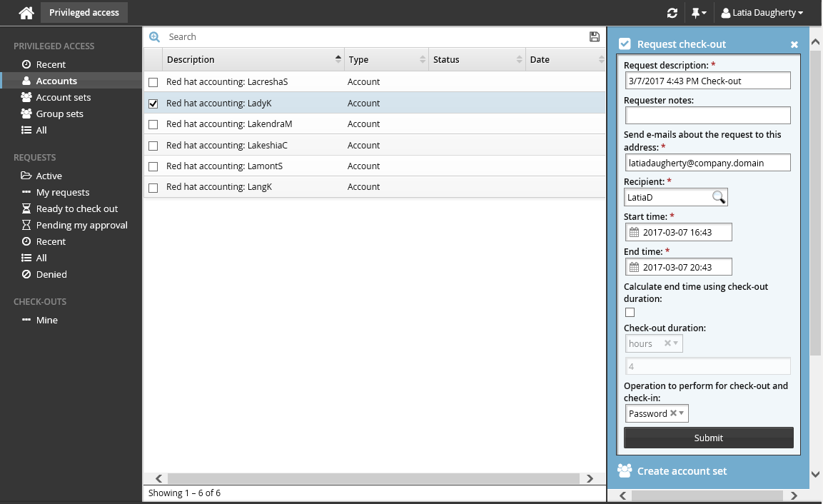Open recipient lookup magnifier icon

719,198
